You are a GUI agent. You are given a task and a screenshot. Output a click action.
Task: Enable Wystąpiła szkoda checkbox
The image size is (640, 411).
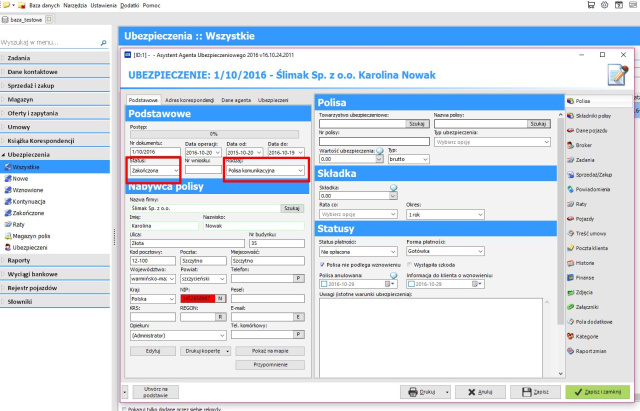pos(409,265)
